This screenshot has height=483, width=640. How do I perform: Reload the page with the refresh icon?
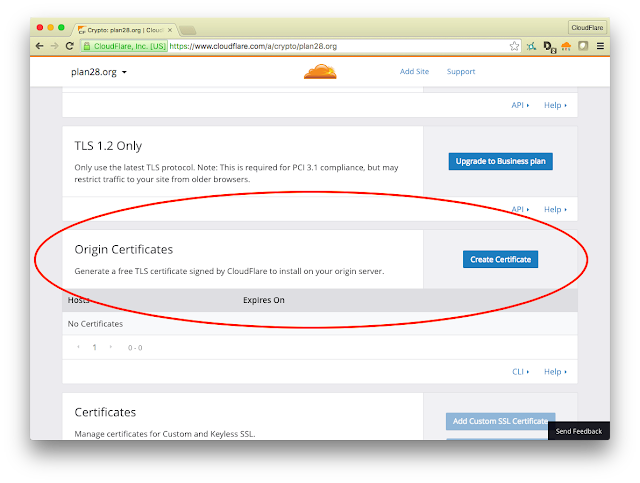(70, 46)
